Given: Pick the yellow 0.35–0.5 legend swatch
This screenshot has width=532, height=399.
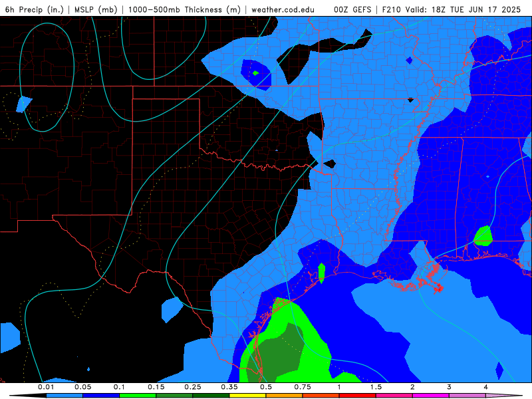Looking at the screenshot, I should click(x=247, y=396).
